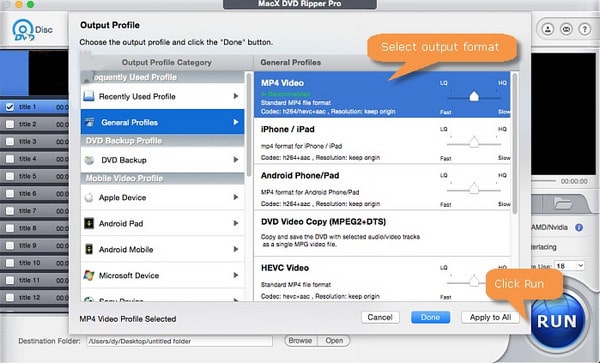Select the HEVC Video profile
Viewport: 600px width, 364px height.
[382, 279]
